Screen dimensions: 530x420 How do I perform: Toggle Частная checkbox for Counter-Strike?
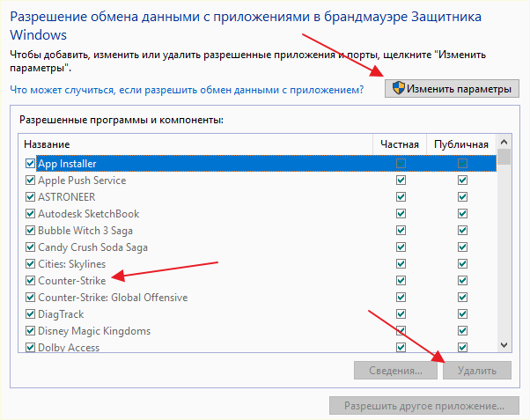[x=401, y=281]
